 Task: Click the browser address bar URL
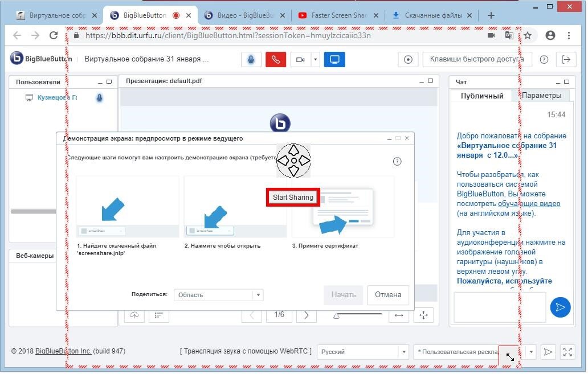tap(228, 36)
